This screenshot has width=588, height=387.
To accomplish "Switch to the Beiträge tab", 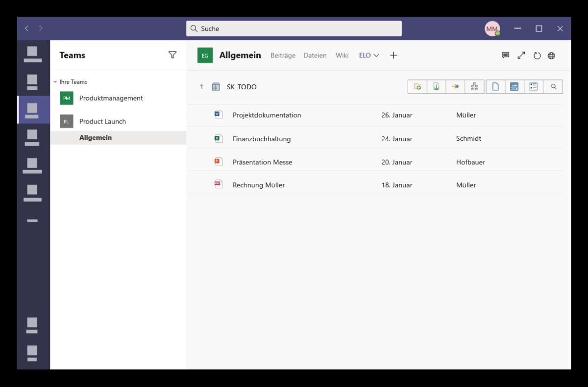I will tap(283, 55).
